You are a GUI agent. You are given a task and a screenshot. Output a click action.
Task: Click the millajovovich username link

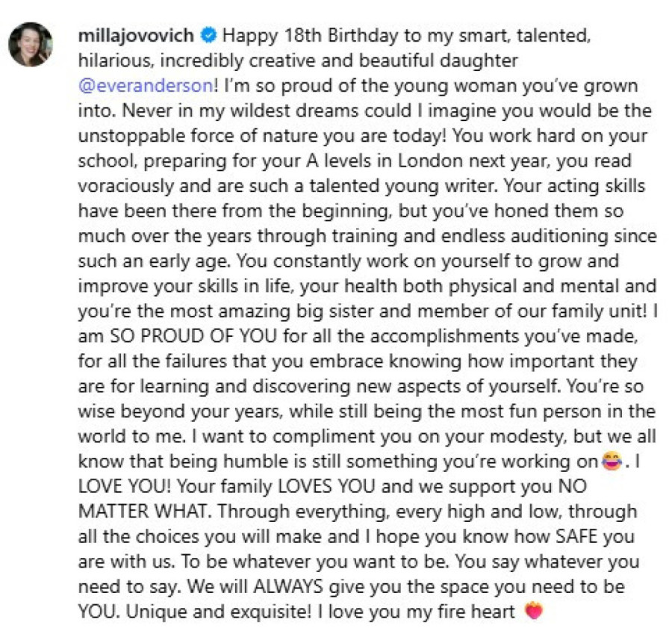click(x=136, y=36)
